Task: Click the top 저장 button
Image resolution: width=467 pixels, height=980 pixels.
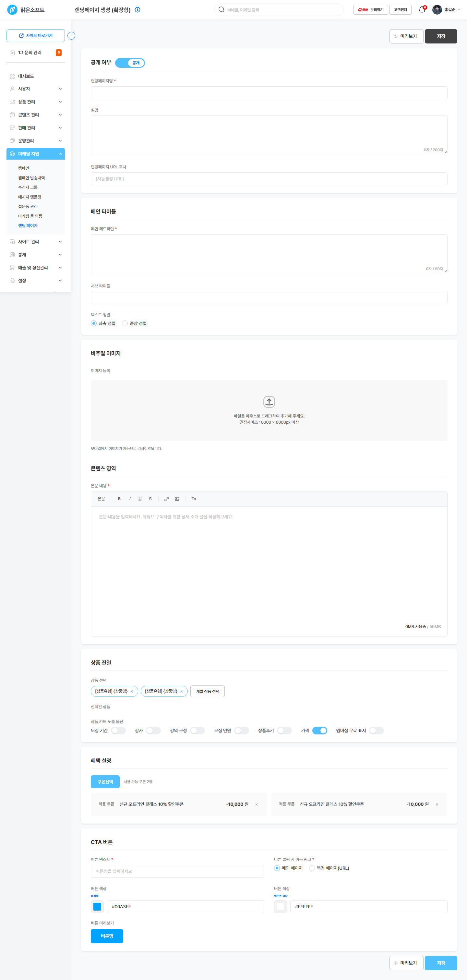Action: tap(441, 36)
